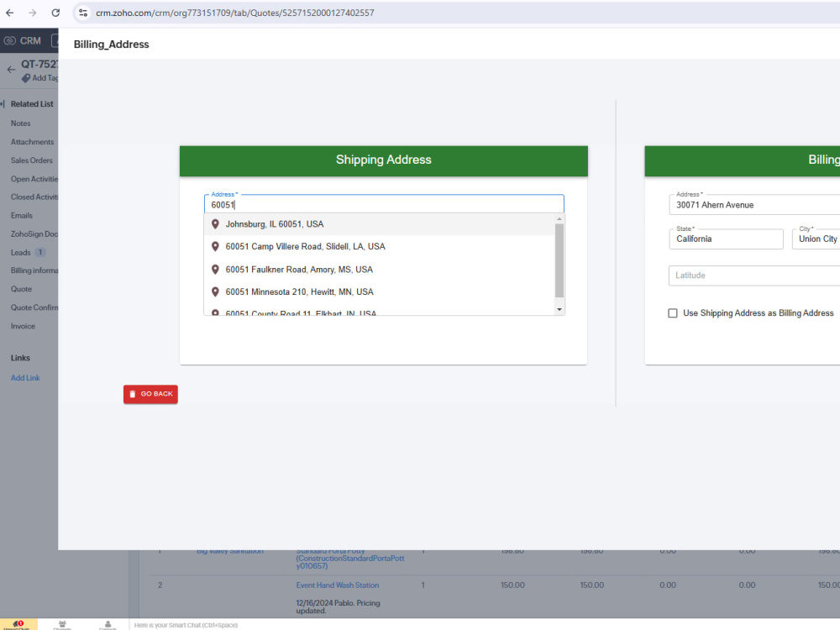
Task: Select location pin for 60051 Faulkner Road
Action: (215, 270)
